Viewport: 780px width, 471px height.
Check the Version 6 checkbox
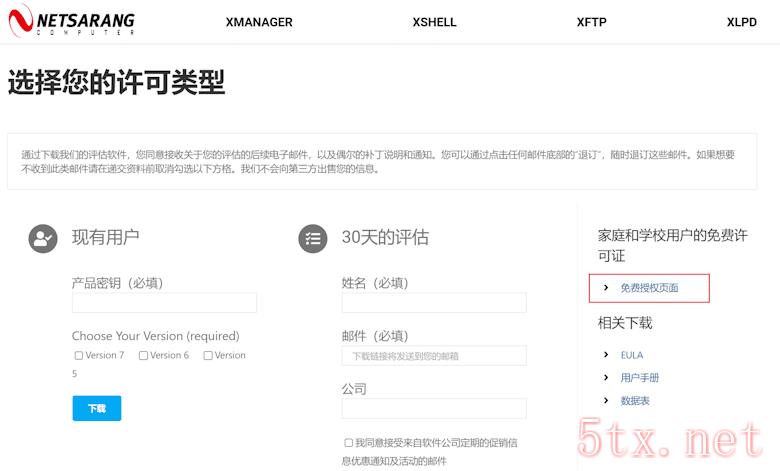coord(143,355)
